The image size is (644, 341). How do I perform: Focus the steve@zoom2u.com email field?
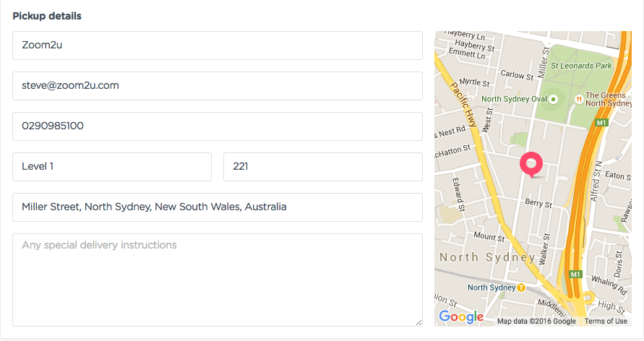point(218,86)
